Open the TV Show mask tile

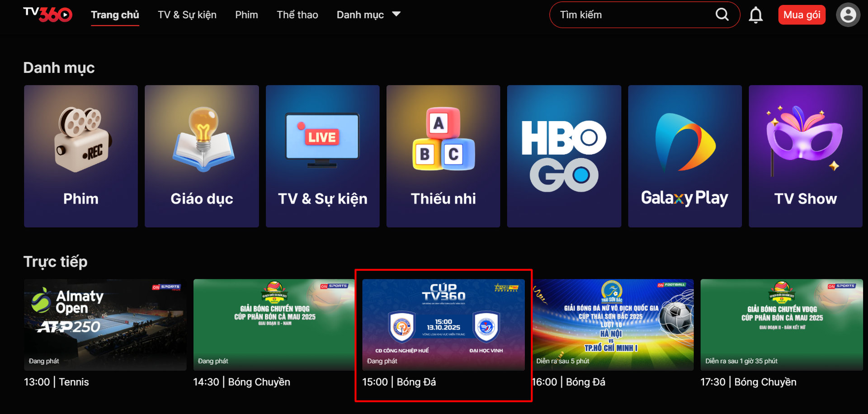(x=805, y=156)
